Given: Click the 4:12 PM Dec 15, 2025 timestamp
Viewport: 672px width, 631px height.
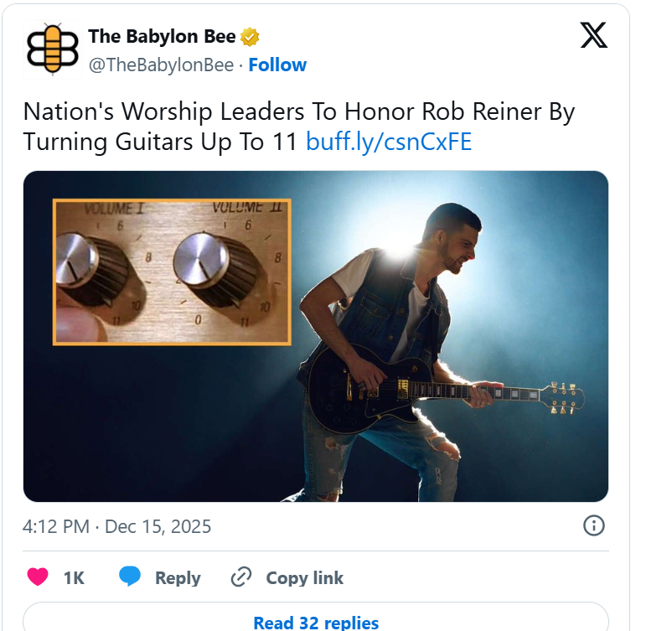Looking at the screenshot, I should click(x=116, y=527).
